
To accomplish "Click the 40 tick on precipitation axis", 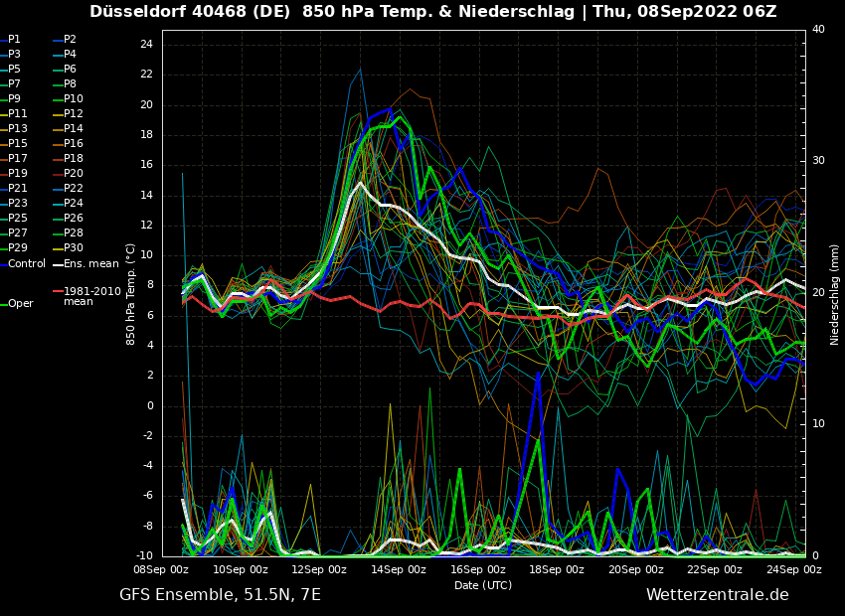I will [818, 30].
